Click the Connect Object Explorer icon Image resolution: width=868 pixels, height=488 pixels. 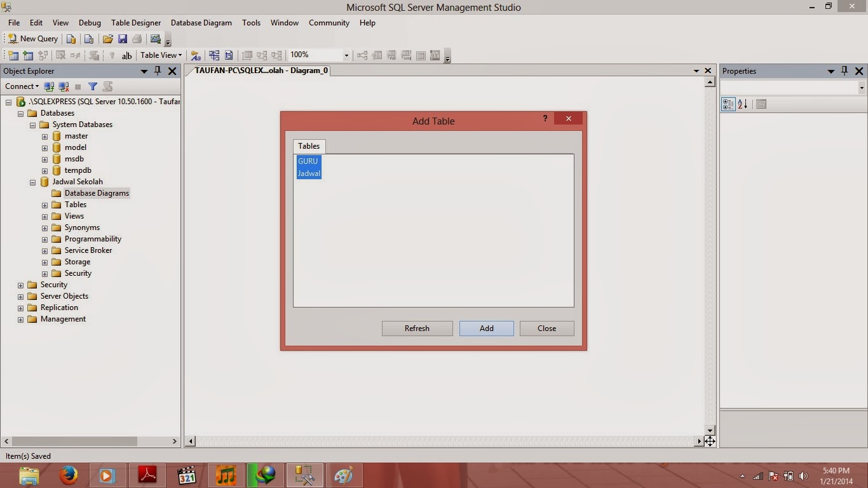coord(49,86)
